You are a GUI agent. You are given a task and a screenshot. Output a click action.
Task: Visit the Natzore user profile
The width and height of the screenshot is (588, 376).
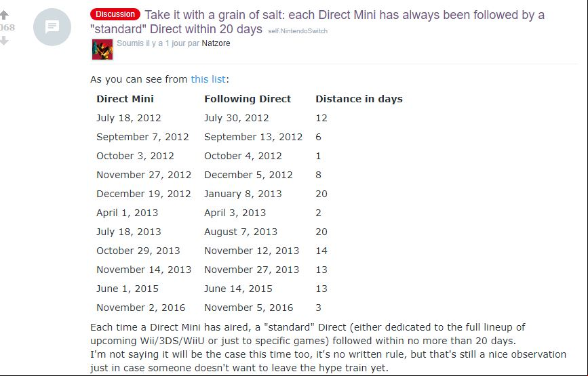click(x=216, y=43)
